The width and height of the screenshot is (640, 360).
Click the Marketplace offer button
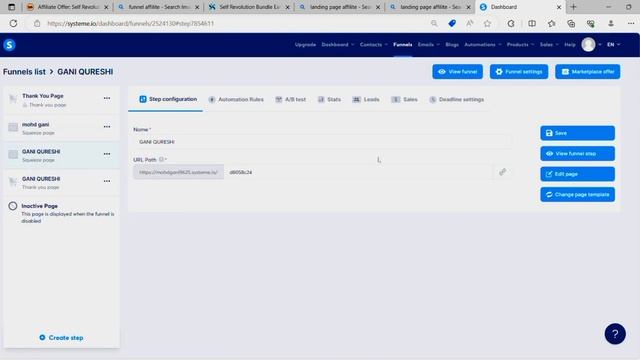pos(587,71)
